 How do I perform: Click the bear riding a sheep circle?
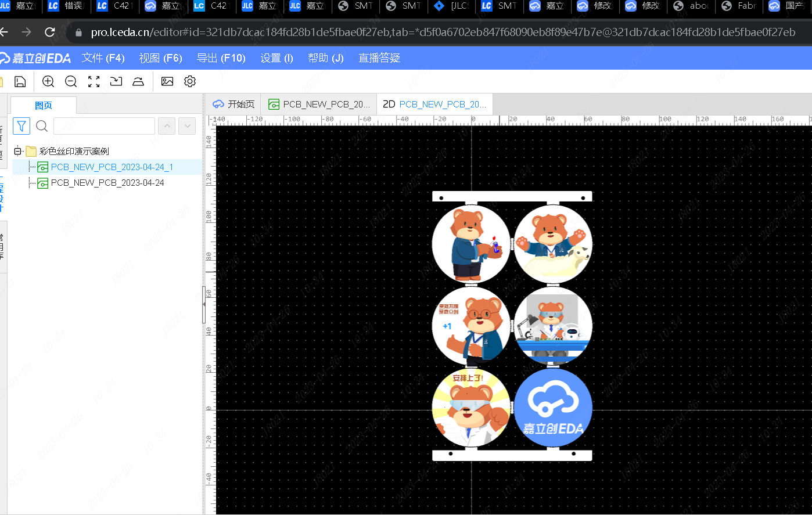pyautogui.click(x=553, y=244)
